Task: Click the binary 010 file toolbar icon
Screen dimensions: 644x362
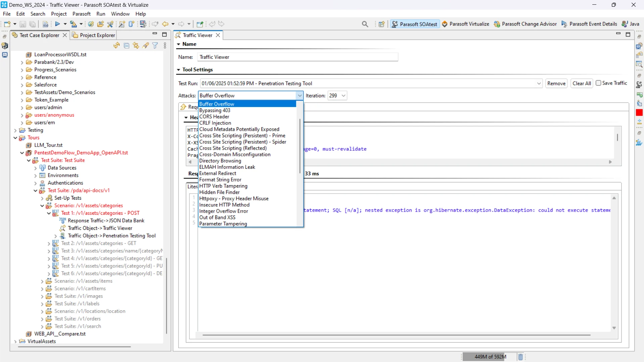Action: pos(45,24)
